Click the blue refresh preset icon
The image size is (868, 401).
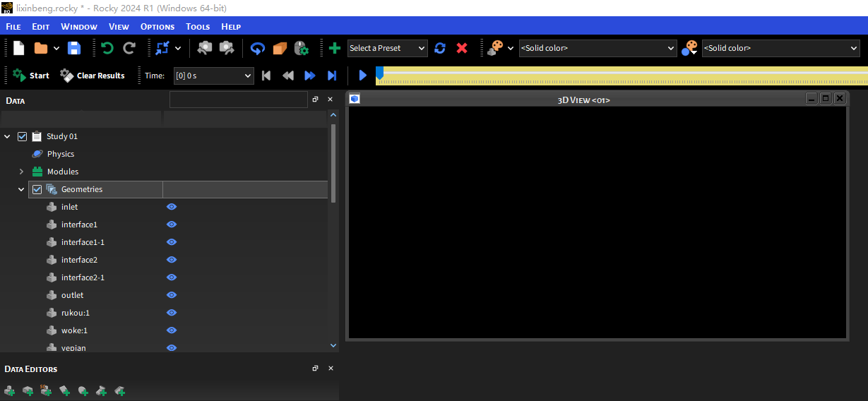coord(440,48)
